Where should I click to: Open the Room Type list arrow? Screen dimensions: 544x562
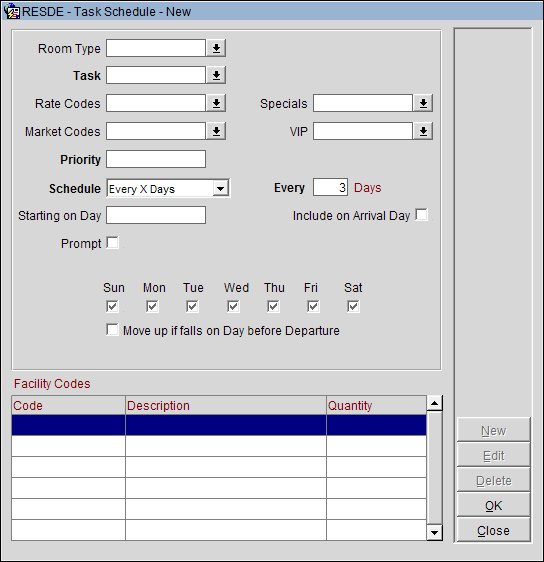216,48
